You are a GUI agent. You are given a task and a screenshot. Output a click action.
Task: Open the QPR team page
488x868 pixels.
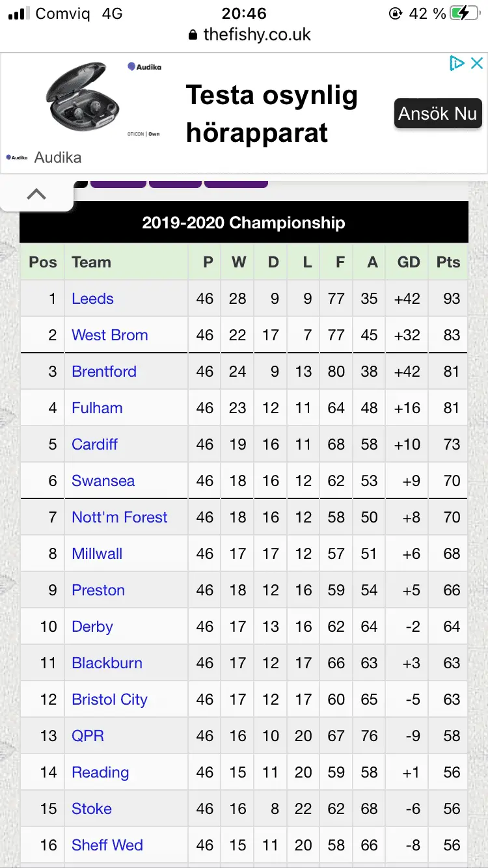88,736
